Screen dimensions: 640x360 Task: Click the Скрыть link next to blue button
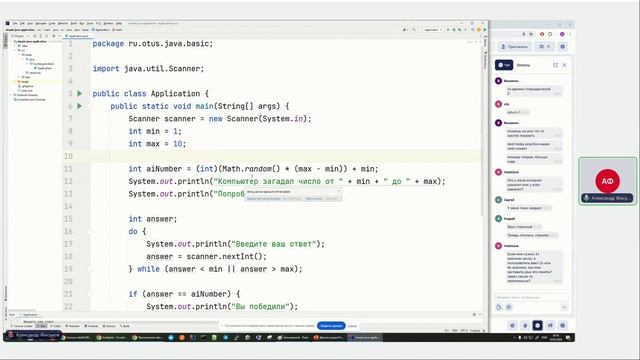pos(353,326)
